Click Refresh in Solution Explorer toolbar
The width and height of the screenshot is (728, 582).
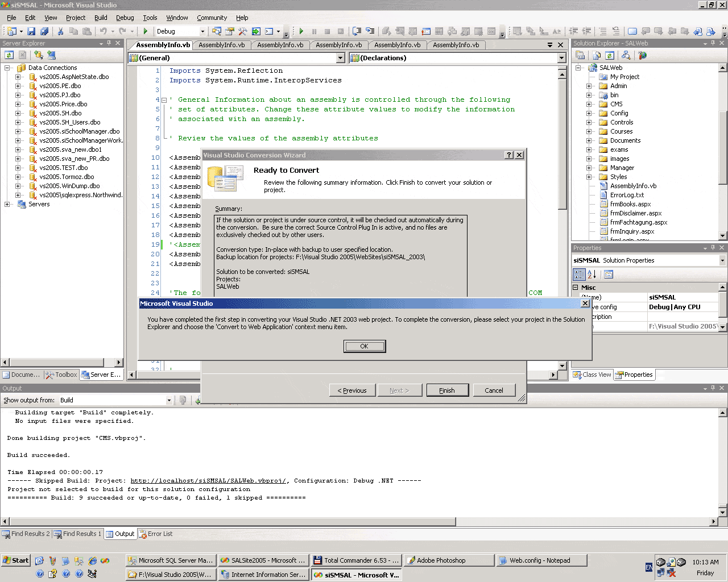[x=610, y=55]
